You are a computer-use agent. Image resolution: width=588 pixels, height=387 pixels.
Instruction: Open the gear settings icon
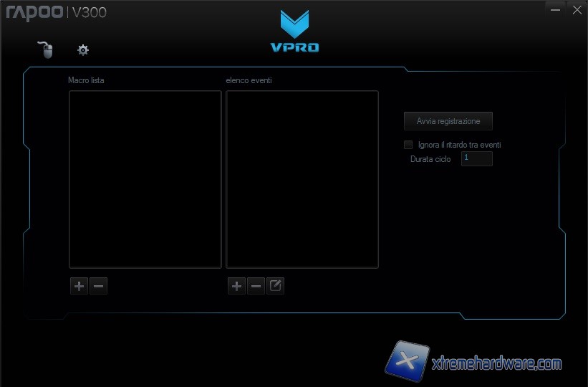pyautogui.click(x=83, y=50)
